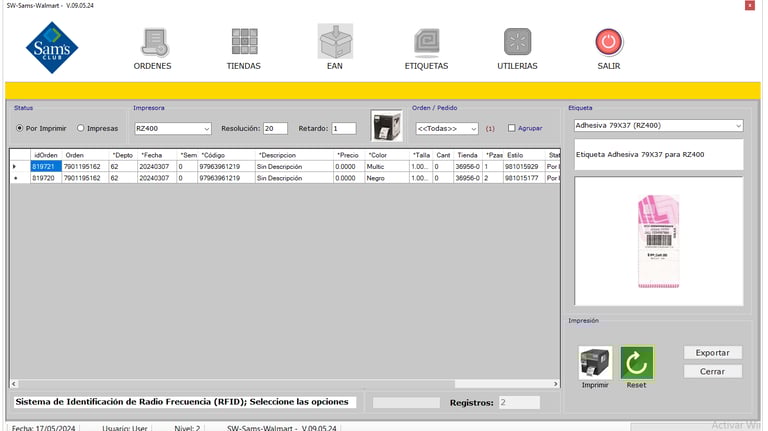The image size is (768, 431).
Task: Click the idOrden column header
Action: [46, 155]
